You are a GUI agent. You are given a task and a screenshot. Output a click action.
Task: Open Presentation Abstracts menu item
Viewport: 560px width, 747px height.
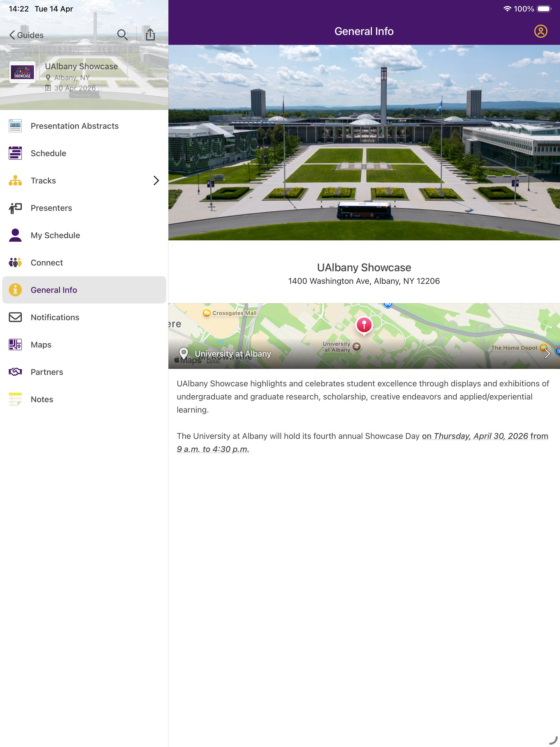tap(84, 126)
